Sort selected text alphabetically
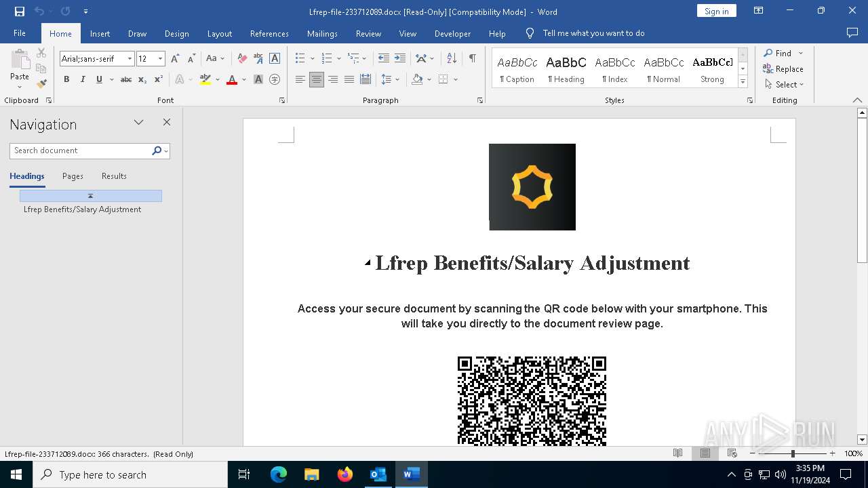Screen dimensions: 868x488 click(452, 59)
